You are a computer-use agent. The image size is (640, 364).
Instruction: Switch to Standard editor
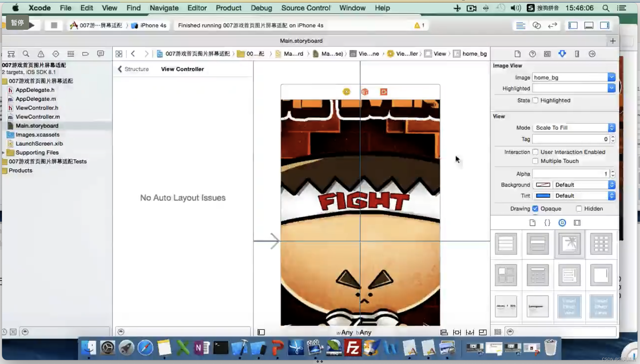pos(521,25)
